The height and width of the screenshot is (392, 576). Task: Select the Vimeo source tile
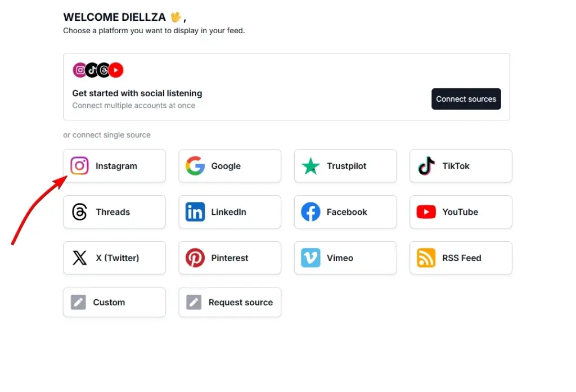coord(345,258)
